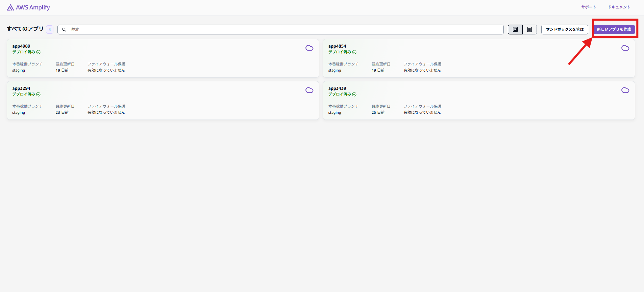Click ファイアウォール保護 label on app3294

pos(106,106)
